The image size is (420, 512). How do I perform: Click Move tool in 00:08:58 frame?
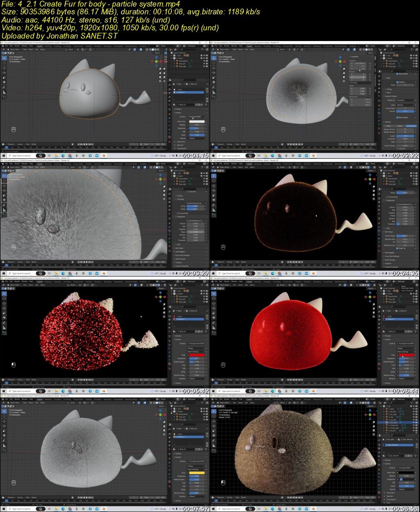coord(214,421)
